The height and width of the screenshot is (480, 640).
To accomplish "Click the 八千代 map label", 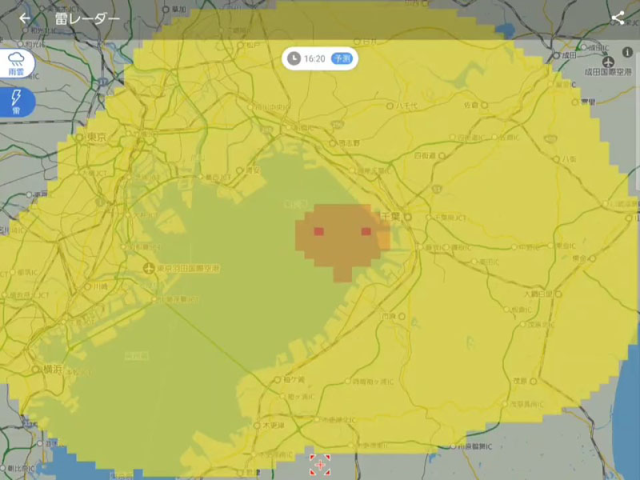I will (x=406, y=104).
